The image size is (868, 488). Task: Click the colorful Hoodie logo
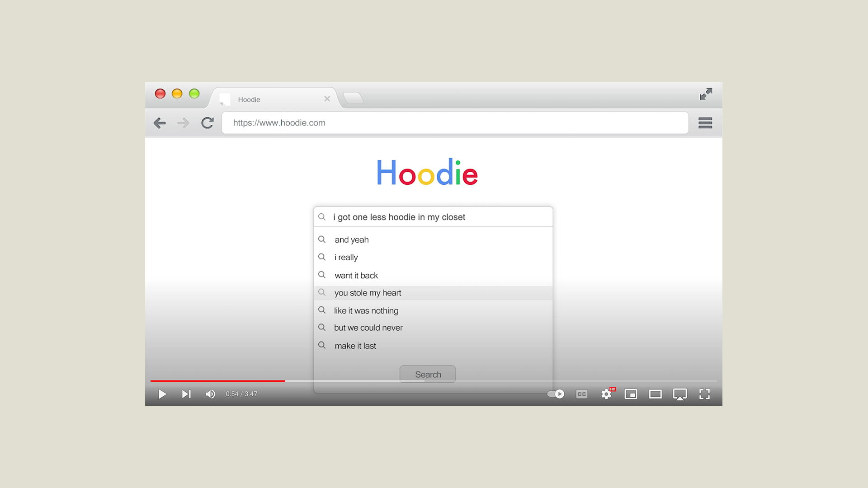[427, 172]
